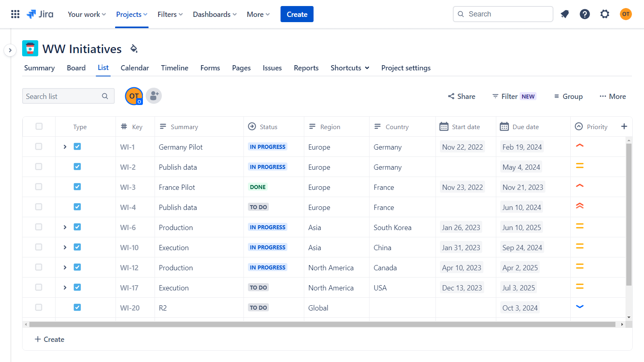644x362 pixels.
Task: Click the help question mark icon
Action: pos(585,14)
